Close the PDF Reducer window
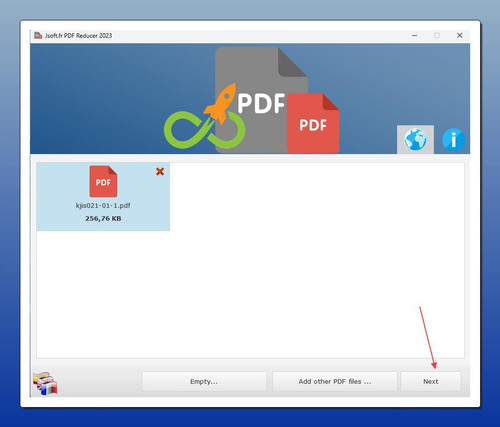 pos(460,35)
